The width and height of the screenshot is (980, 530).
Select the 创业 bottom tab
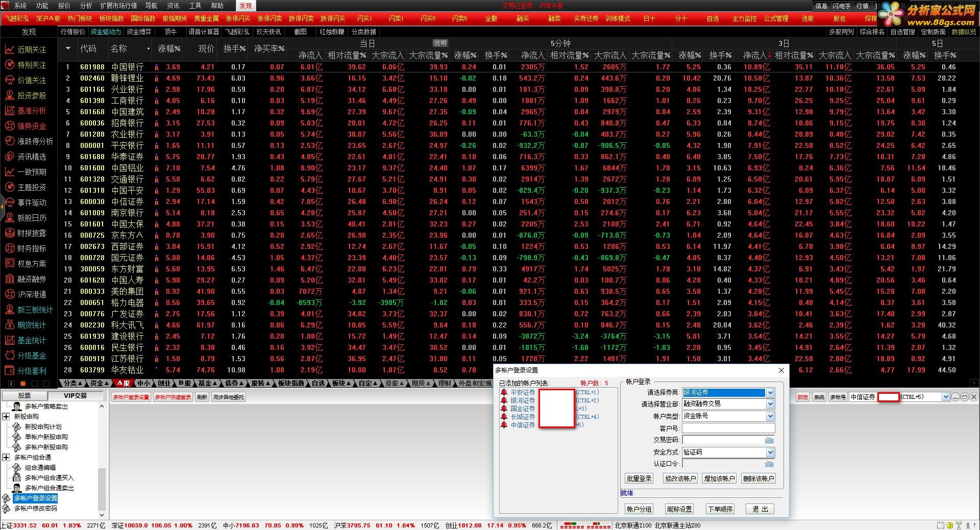(164, 383)
